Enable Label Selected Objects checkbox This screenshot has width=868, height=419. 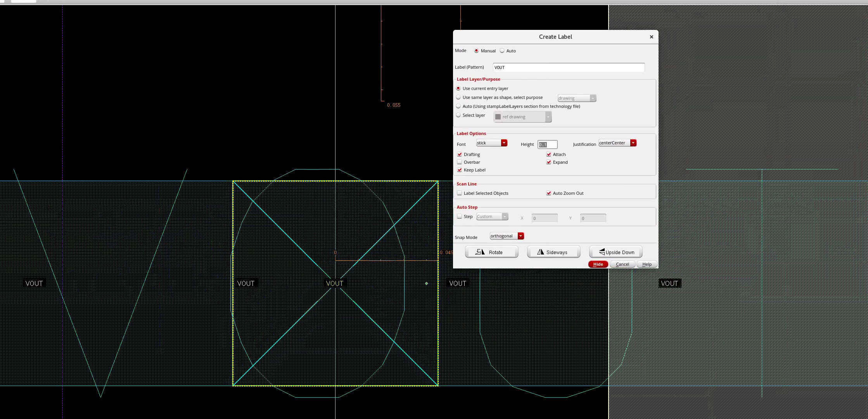[x=460, y=193]
